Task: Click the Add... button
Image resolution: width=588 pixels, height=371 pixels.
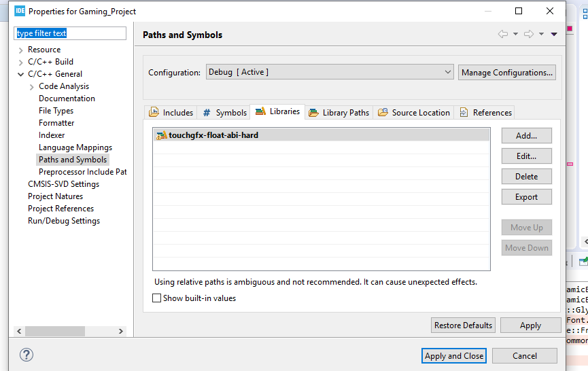Action: 527,136
